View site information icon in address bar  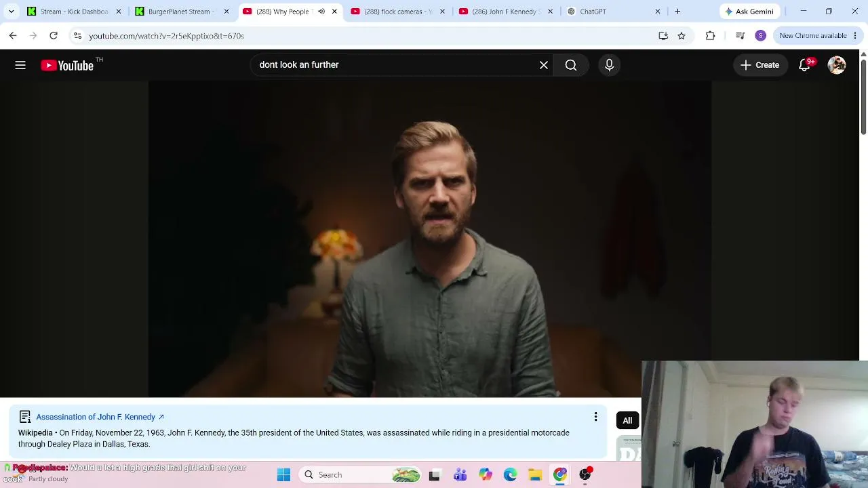77,36
